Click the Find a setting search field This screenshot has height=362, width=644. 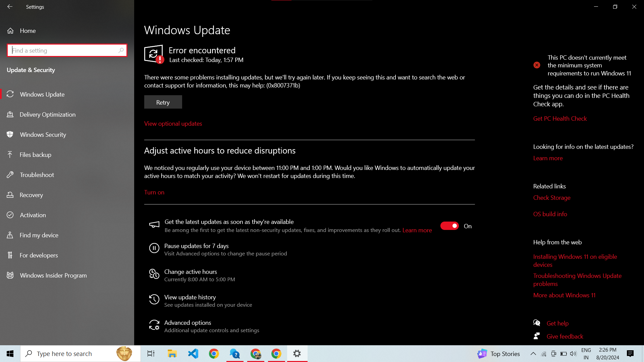point(64,50)
